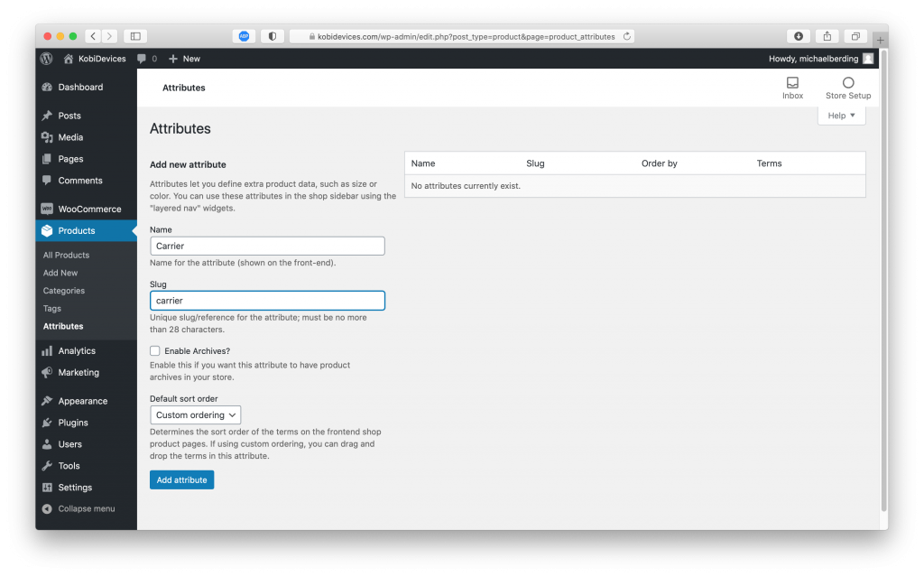Open the Store Setup circle icon
This screenshot has height=577, width=924.
848,82
